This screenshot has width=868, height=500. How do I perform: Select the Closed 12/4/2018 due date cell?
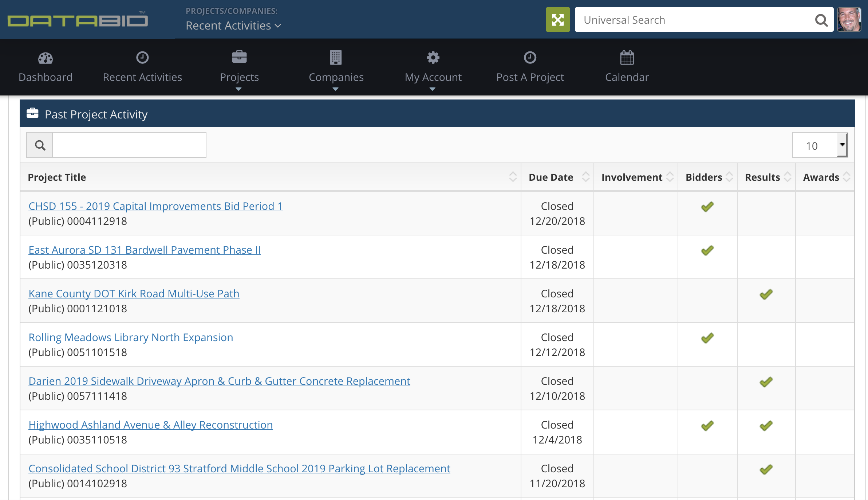tap(557, 432)
